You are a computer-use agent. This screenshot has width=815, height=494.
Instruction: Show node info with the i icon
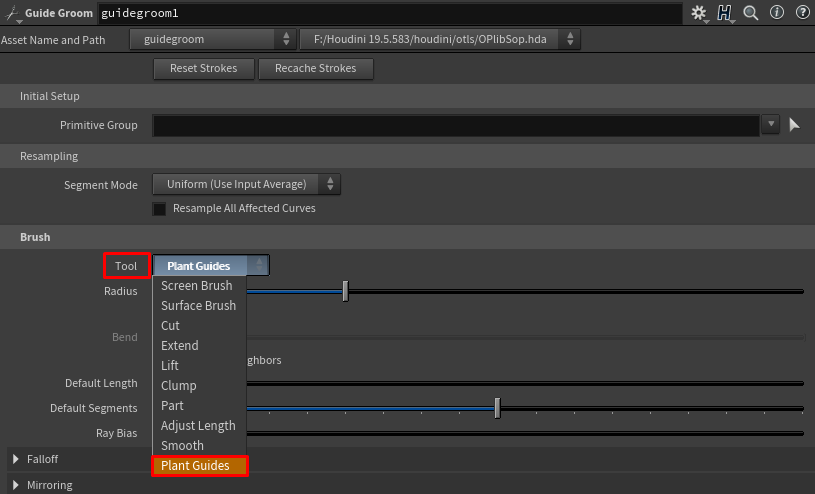click(x=777, y=13)
